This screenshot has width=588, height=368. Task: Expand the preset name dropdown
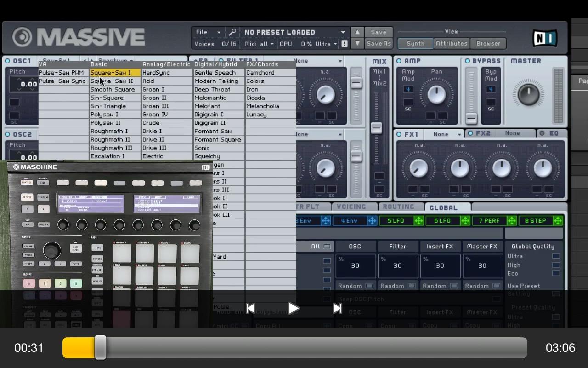pyautogui.click(x=343, y=32)
